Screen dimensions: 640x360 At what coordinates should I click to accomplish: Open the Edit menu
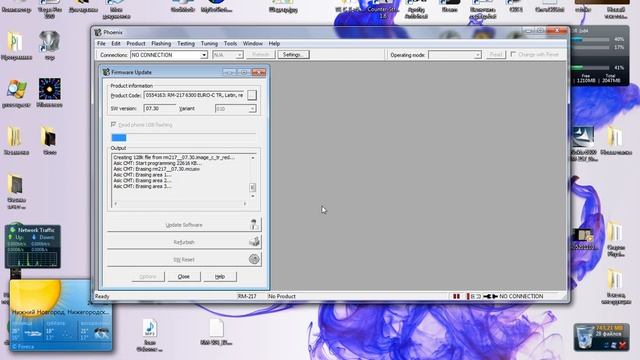coord(116,43)
